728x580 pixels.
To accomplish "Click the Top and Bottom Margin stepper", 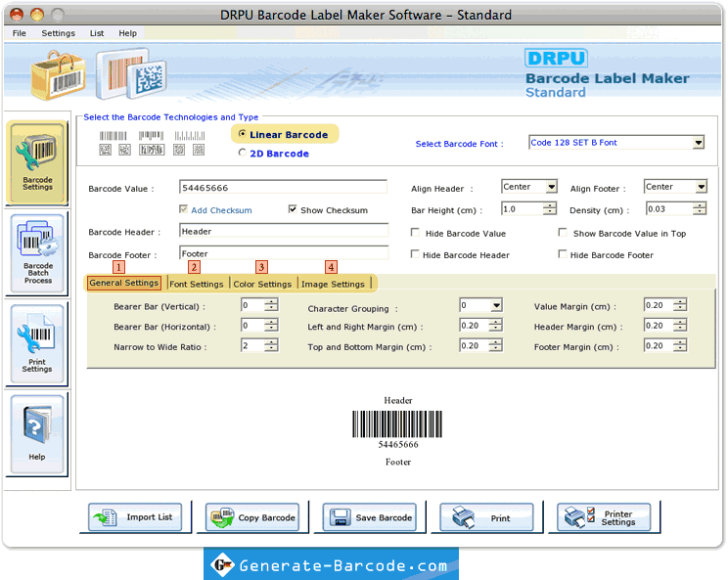I will 495,345.
